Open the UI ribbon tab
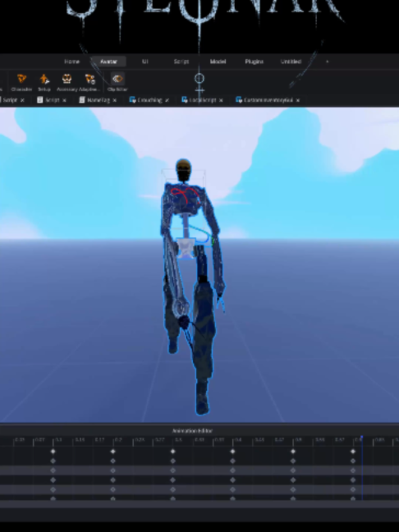The height and width of the screenshot is (532, 399). [x=145, y=62]
